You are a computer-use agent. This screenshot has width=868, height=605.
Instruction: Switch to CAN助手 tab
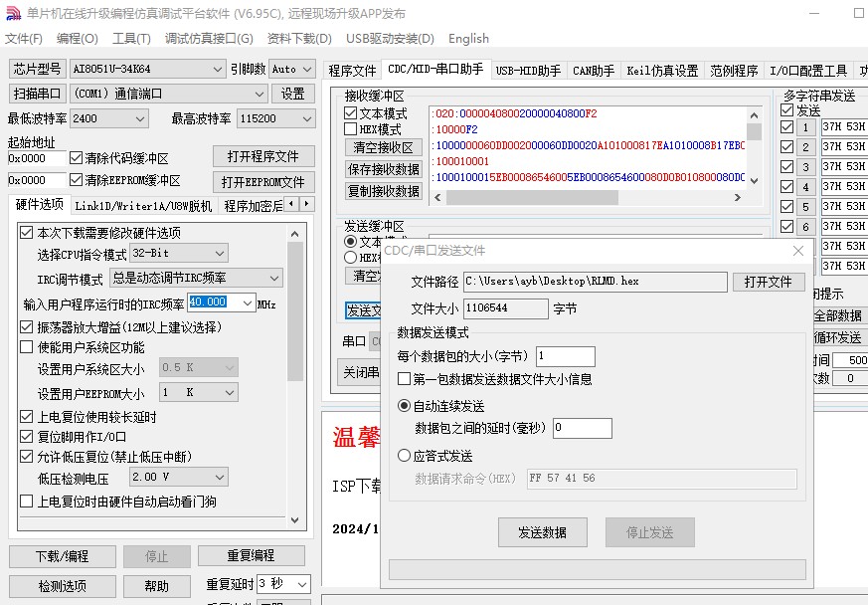[594, 71]
